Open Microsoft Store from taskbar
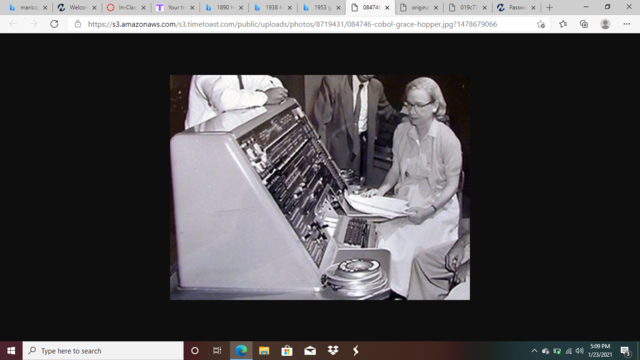 [x=287, y=351]
